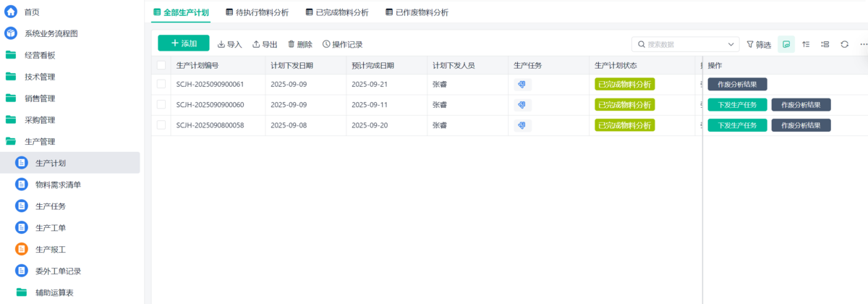The height and width of the screenshot is (304, 868).
Task: Click plan number SCJH-2025090900061 text
Action: (x=210, y=85)
